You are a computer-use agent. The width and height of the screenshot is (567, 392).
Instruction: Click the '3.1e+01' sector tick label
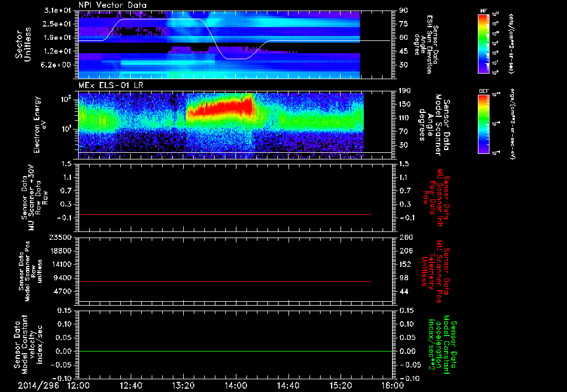click(58, 10)
